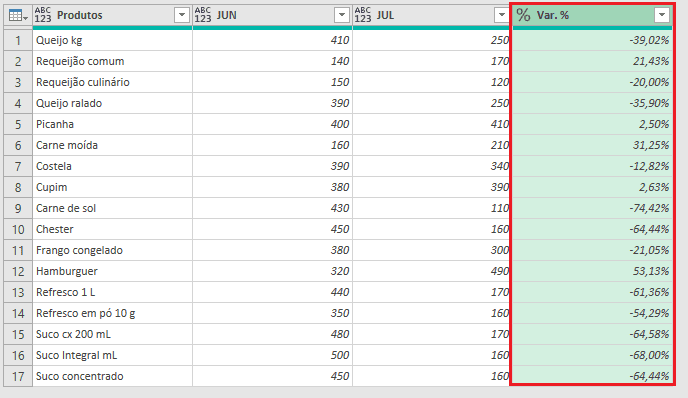Open the JUL column filter dropdown
Viewport: 688px width, 398px height.
(x=502, y=15)
